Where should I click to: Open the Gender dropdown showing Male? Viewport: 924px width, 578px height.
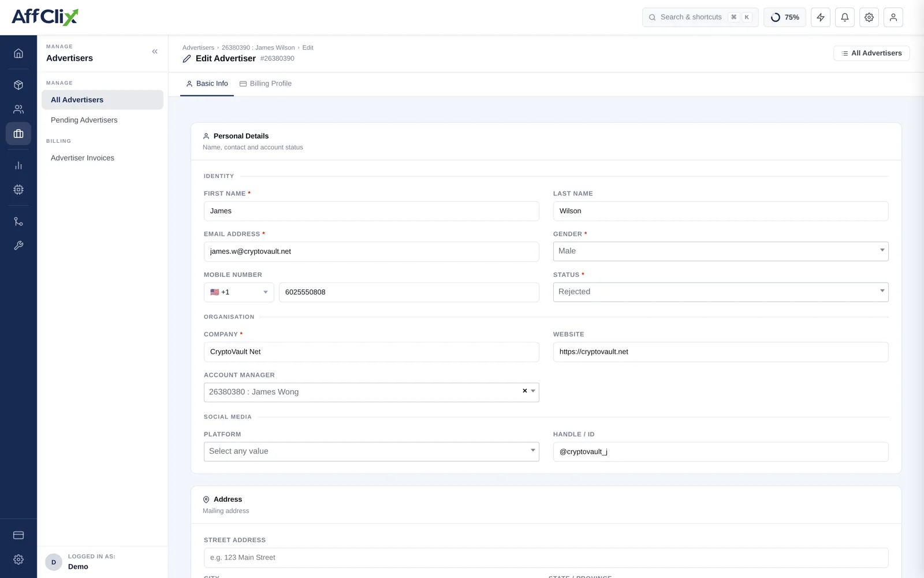click(x=721, y=251)
